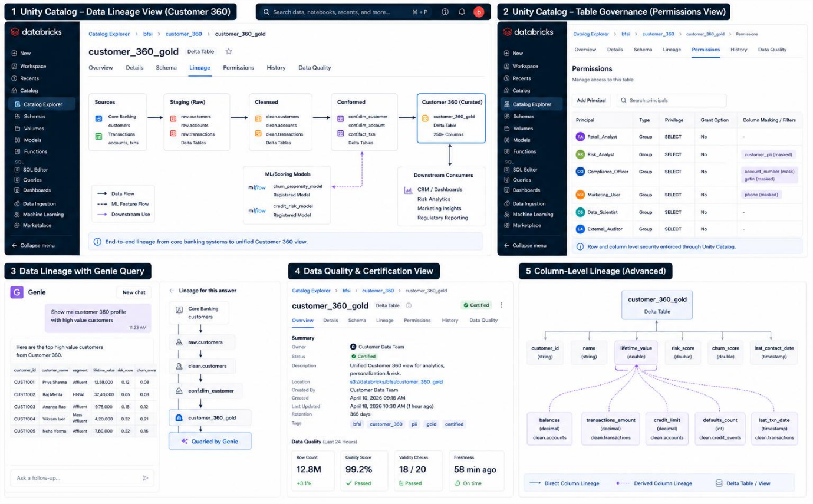Image resolution: width=813 pixels, height=504 pixels.
Task: Open Queries in the Permissions View sidebar
Action: tap(522, 180)
